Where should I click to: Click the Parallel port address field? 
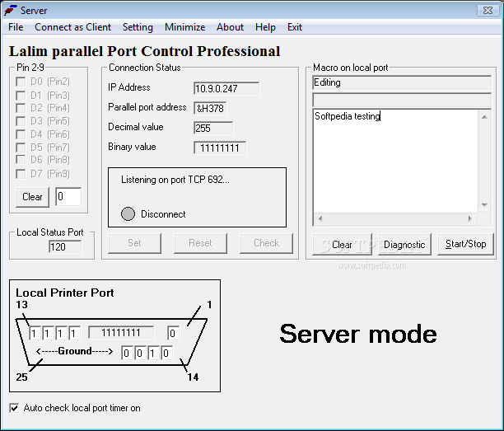210,109
